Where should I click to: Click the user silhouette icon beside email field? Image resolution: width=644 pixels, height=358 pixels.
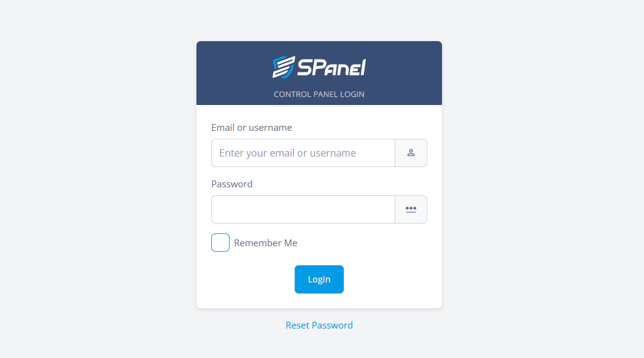point(411,153)
